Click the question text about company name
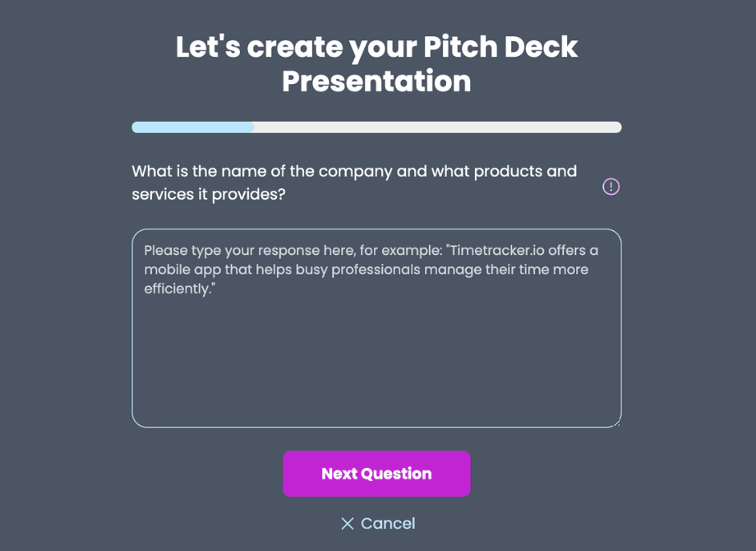This screenshot has width=756, height=551. click(354, 171)
